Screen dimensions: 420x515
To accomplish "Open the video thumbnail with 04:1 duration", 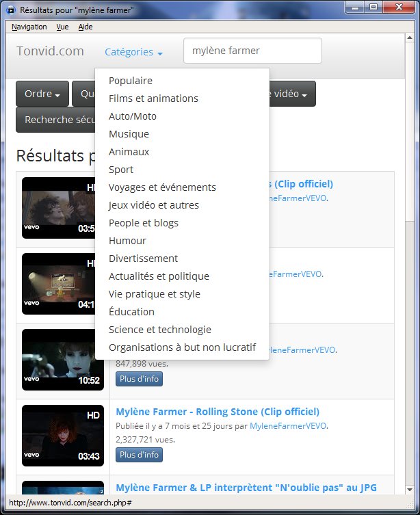I will click(58, 284).
